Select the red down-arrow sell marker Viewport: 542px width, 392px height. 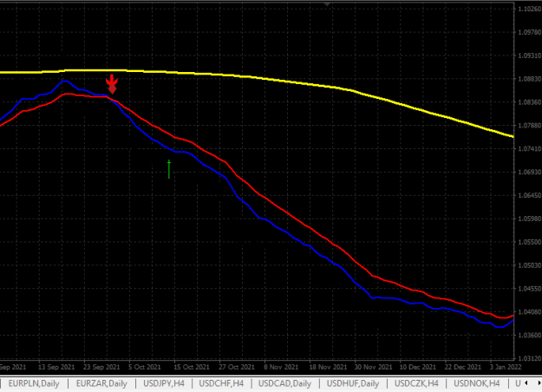pos(112,80)
